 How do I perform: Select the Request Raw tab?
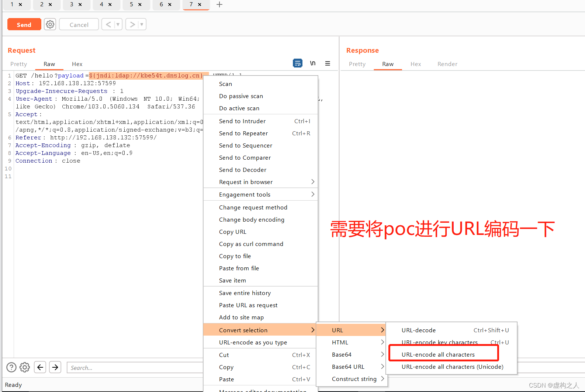coord(49,64)
